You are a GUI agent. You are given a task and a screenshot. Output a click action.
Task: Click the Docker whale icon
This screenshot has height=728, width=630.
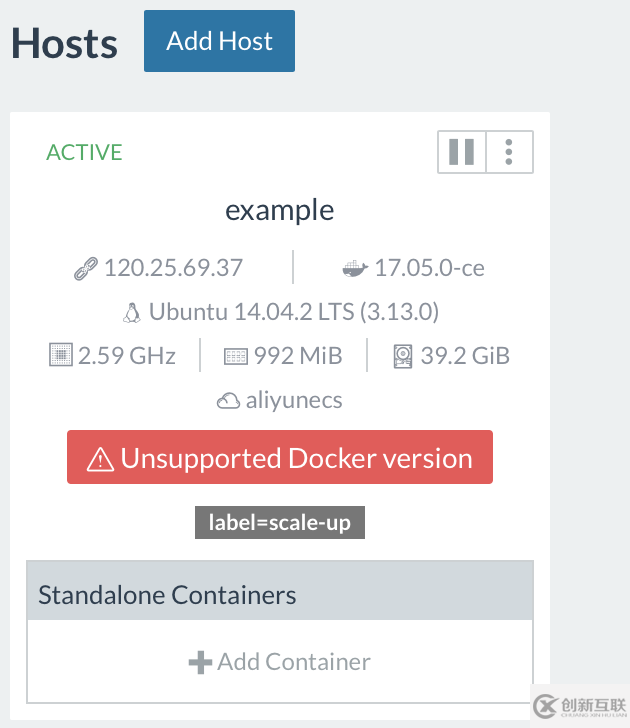pos(355,269)
